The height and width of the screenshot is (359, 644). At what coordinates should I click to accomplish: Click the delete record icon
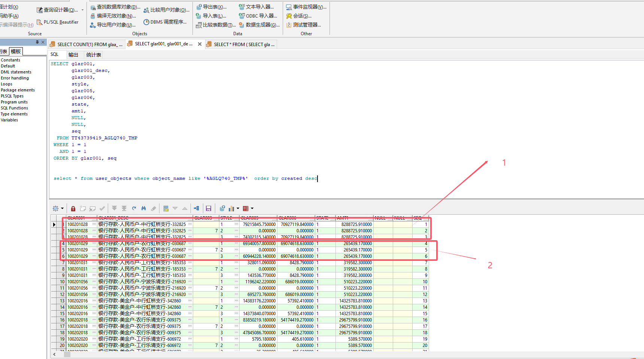click(x=92, y=208)
